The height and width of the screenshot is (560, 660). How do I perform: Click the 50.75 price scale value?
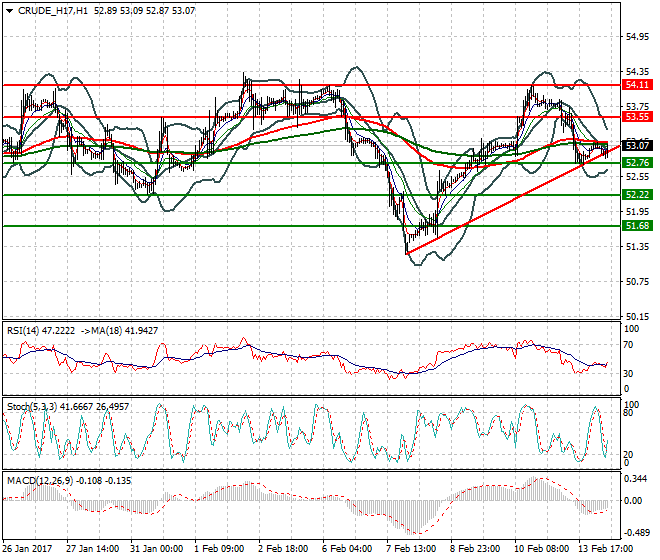[637, 282]
